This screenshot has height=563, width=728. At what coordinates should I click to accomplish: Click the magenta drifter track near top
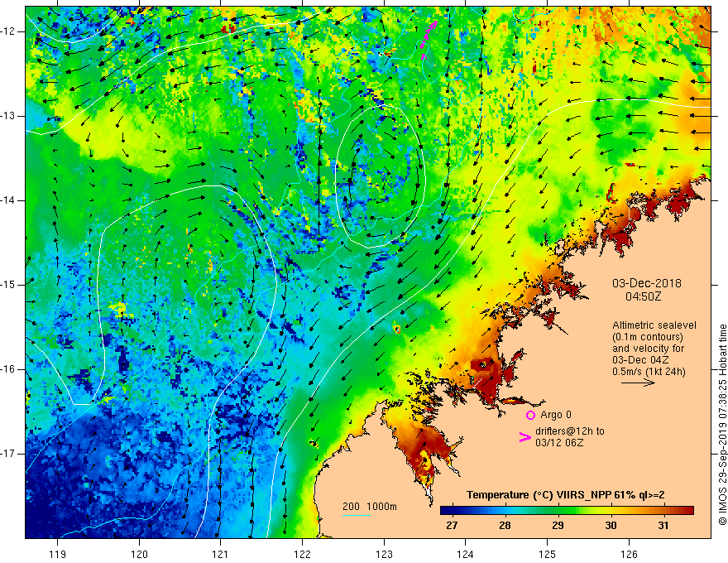429,39
